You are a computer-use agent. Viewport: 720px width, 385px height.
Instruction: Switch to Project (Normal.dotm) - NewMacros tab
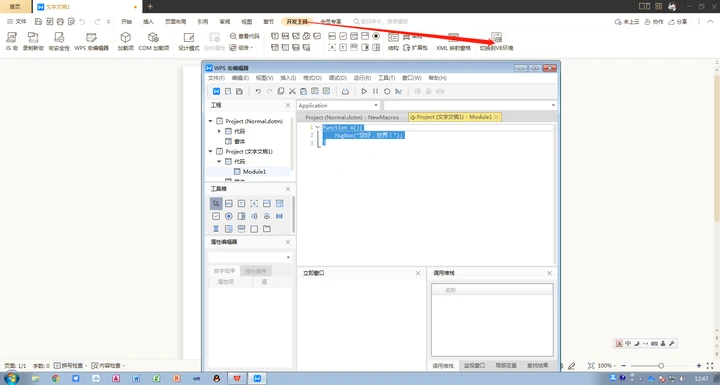tap(352, 117)
